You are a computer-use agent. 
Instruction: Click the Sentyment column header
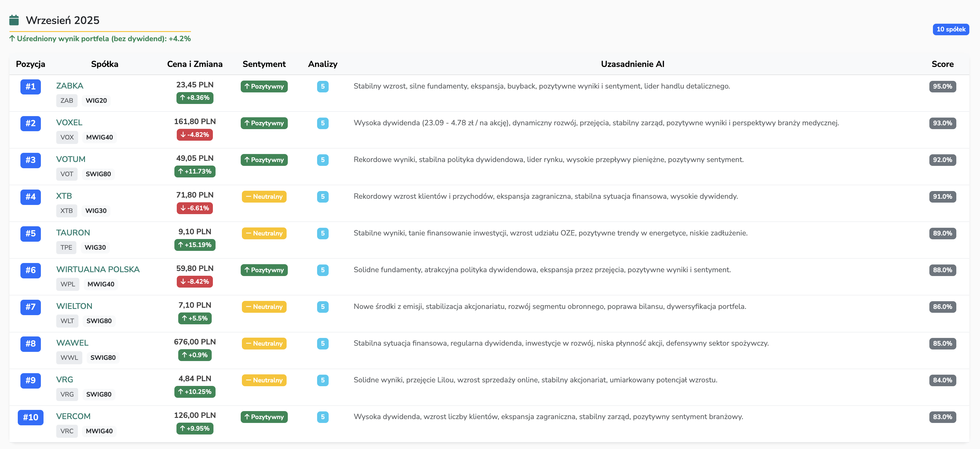tap(264, 64)
